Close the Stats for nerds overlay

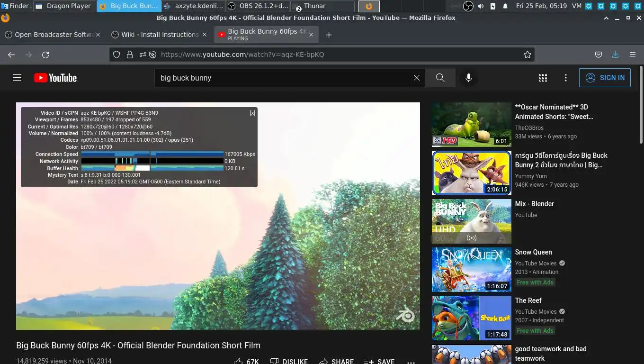click(x=252, y=113)
